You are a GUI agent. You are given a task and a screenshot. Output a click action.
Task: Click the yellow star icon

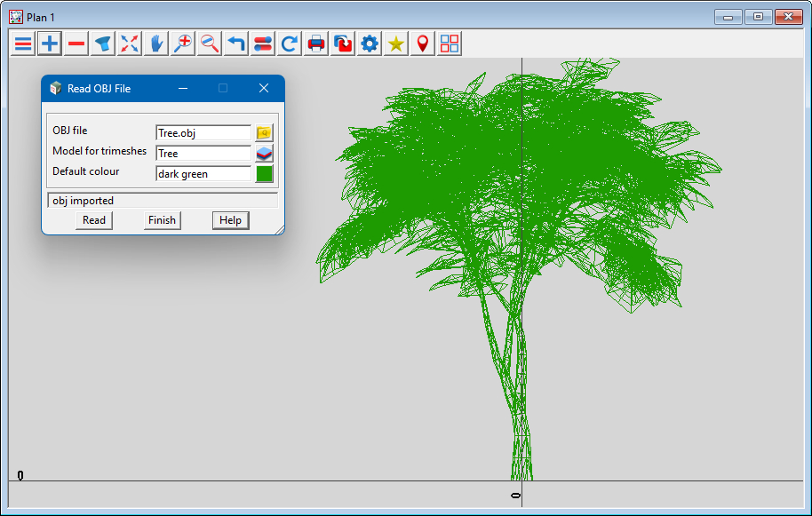click(396, 44)
